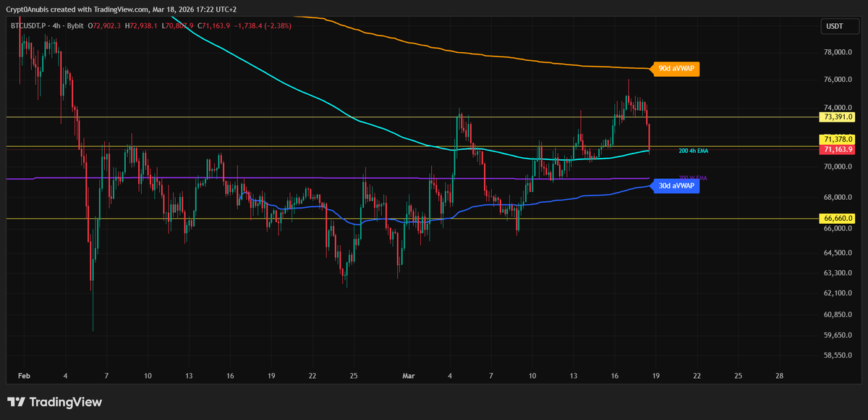
Task: Click 62,100.0 on the price axis
Action: (838, 293)
